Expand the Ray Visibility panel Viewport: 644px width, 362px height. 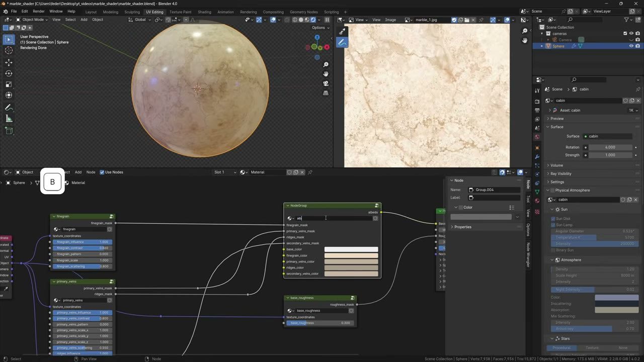coord(560,173)
